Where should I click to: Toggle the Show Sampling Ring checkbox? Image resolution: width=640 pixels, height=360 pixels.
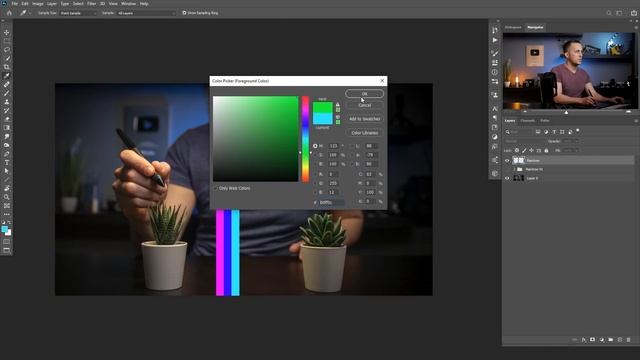[184, 13]
